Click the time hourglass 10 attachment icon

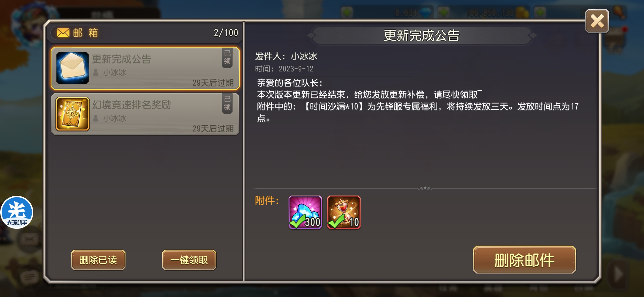pos(344,212)
